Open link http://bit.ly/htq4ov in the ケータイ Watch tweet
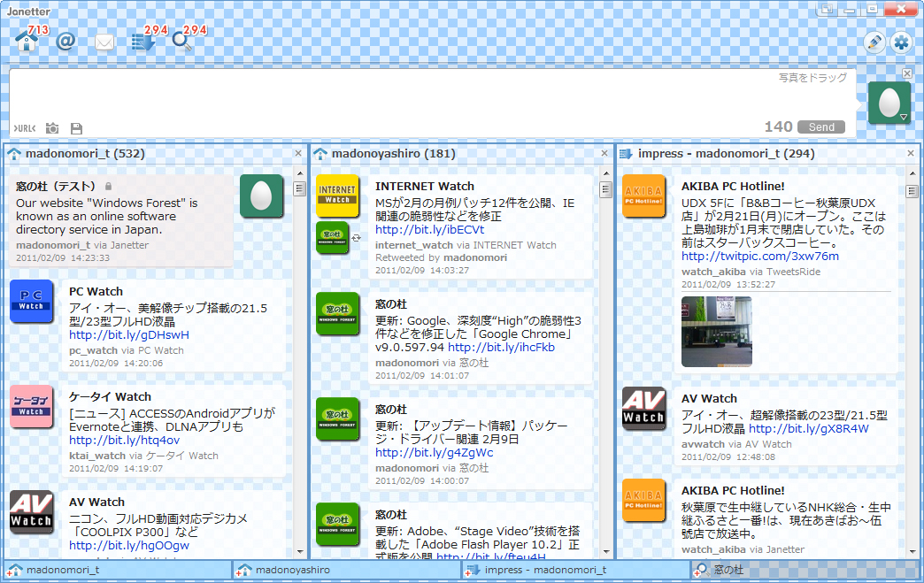This screenshot has width=924, height=583. point(124,441)
